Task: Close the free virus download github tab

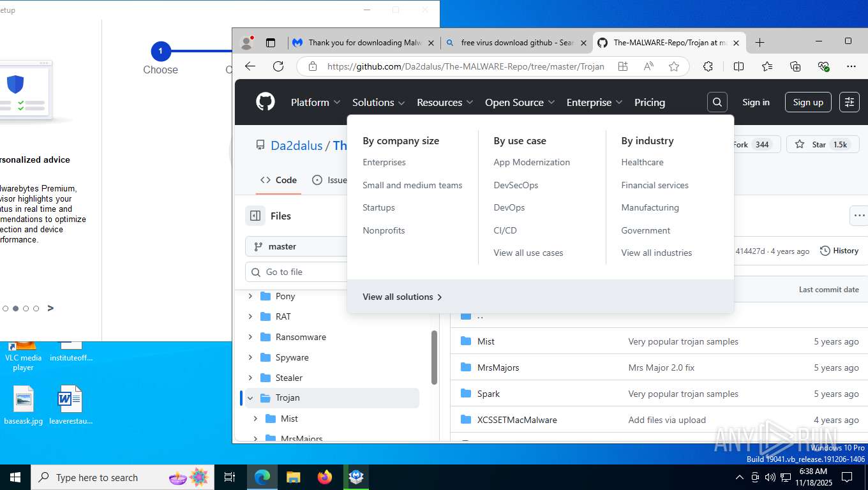Action: click(x=584, y=43)
